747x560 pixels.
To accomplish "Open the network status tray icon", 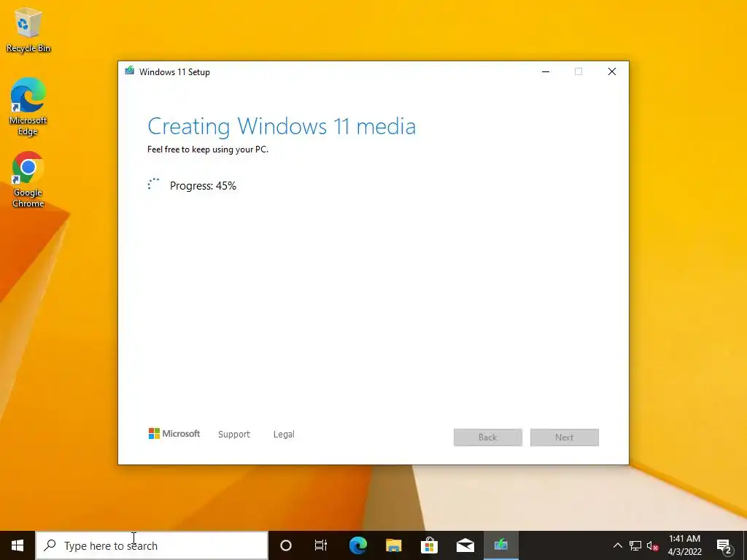I will click(635, 545).
